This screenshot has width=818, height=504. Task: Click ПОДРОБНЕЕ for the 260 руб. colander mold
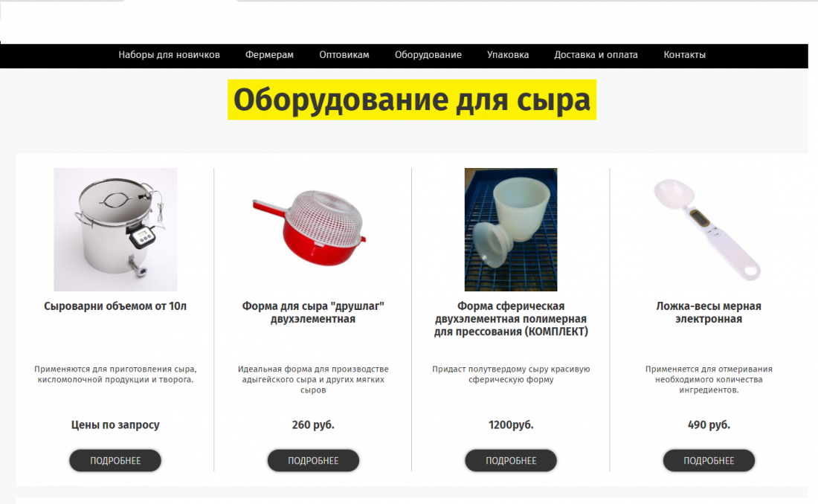pos(313,461)
